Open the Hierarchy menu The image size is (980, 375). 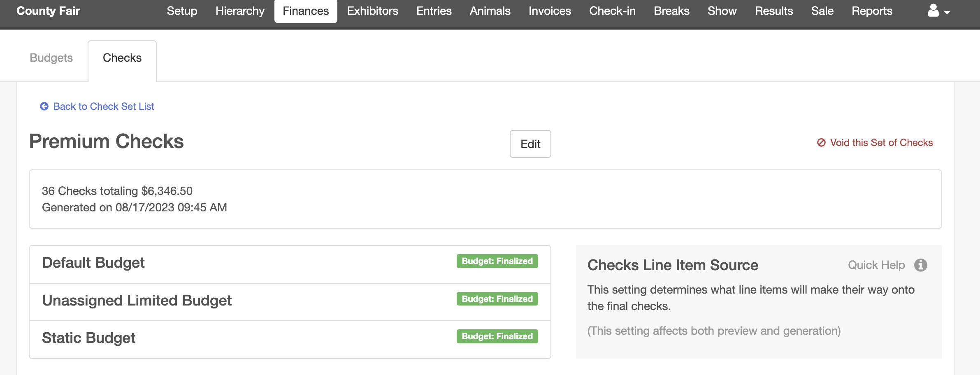[240, 11]
